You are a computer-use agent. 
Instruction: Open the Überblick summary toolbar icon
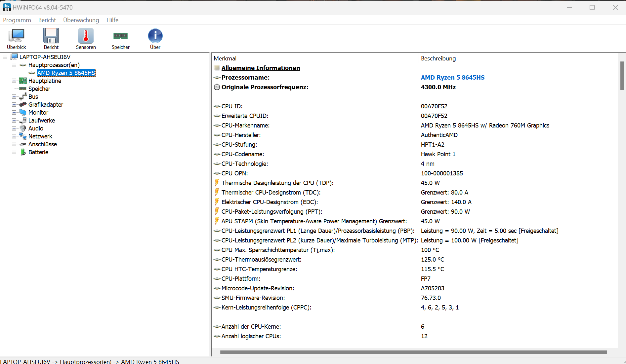(17, 36)
